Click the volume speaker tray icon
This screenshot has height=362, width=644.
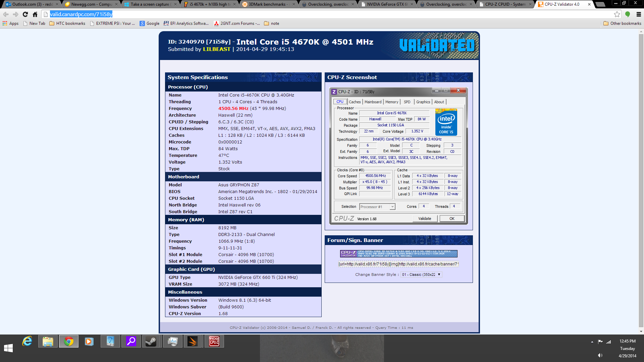[600, 355]
